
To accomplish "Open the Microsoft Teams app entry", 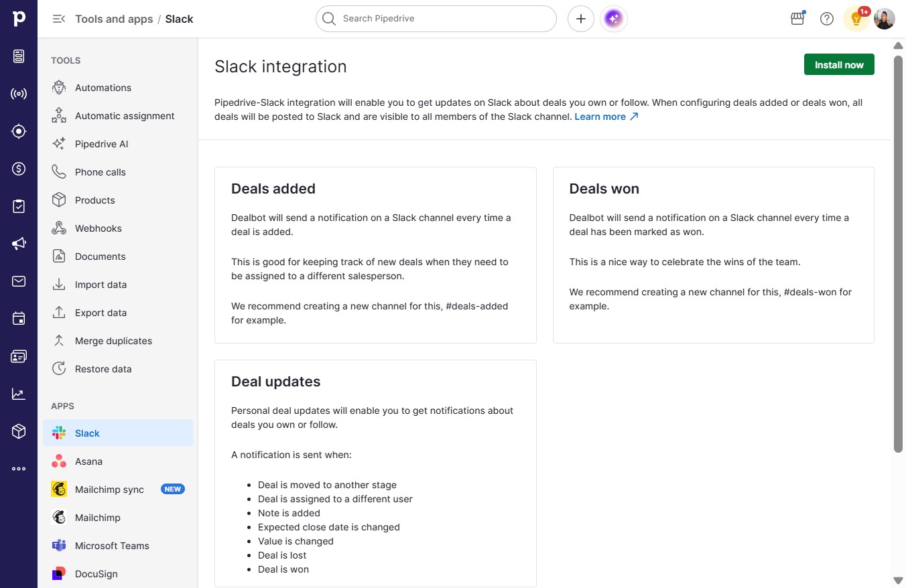I will (118, 546).
